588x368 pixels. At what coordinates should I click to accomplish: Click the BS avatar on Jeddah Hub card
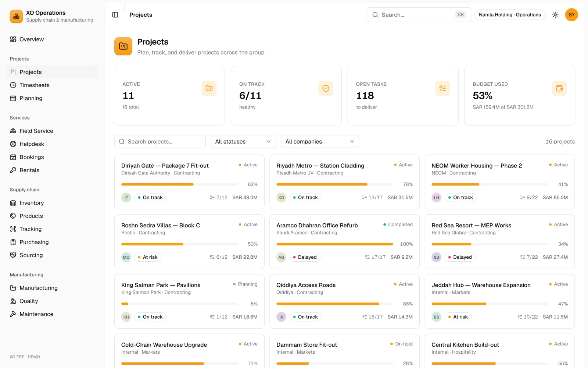[x=436, y=317]
